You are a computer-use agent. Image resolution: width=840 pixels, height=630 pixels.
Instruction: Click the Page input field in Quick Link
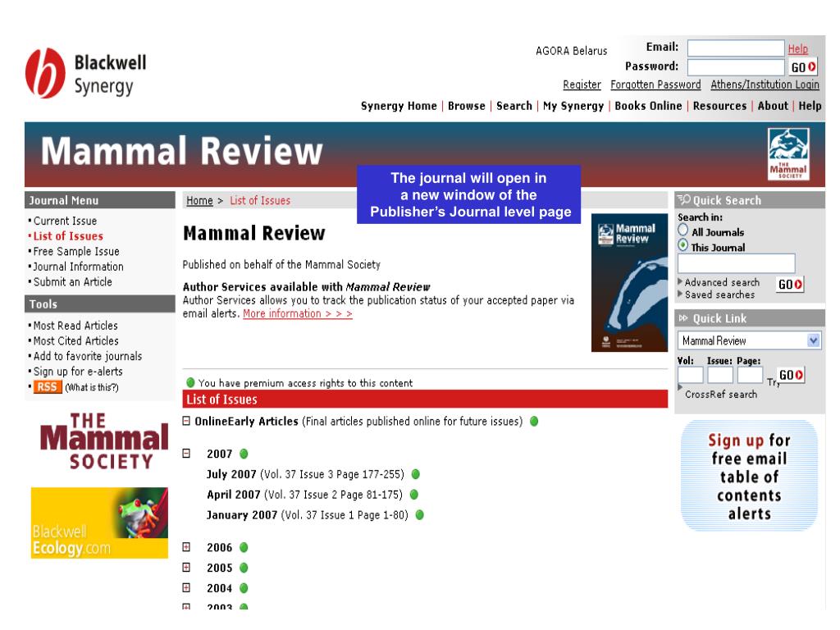(750, 375)
